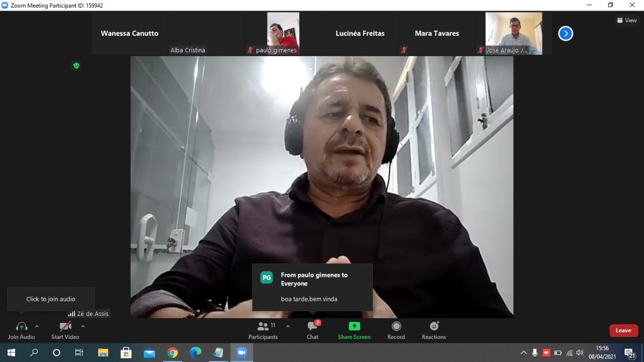Open the Reactions menu
Image resolution: width=644 pixels, height=362 pixels.
coord(434,330)
